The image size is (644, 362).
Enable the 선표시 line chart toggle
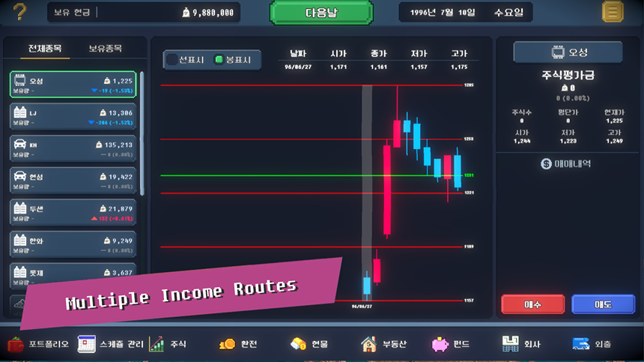(173, 59)
